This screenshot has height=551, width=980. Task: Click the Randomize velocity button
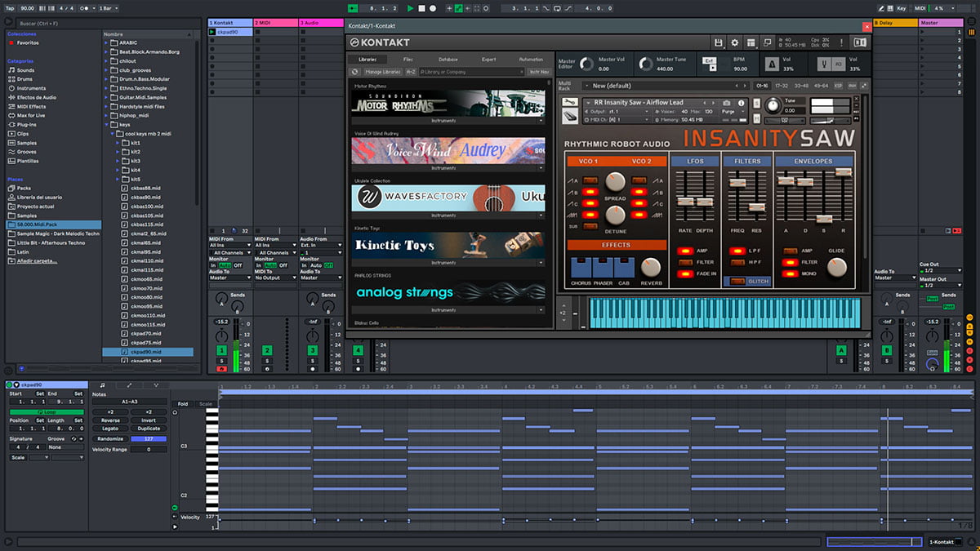click(x=110, y=438)
